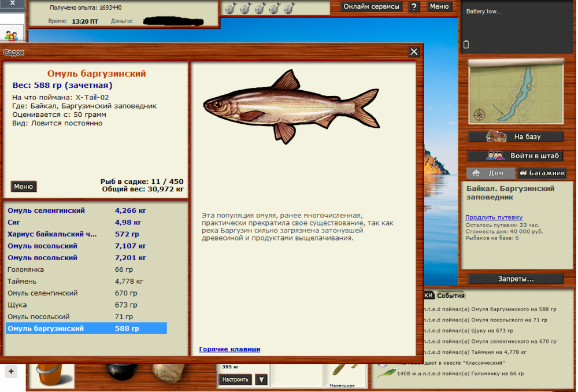The height and width of the screenshot is (392, 578).
Task: Enter headquarters via Войти в штаб
Action: click(x=515, y=156)
